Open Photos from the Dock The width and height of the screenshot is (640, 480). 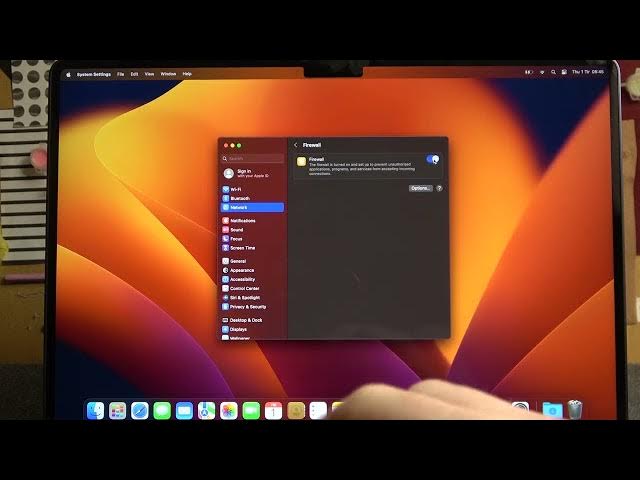pyautogui.click(x=229, y=410)
